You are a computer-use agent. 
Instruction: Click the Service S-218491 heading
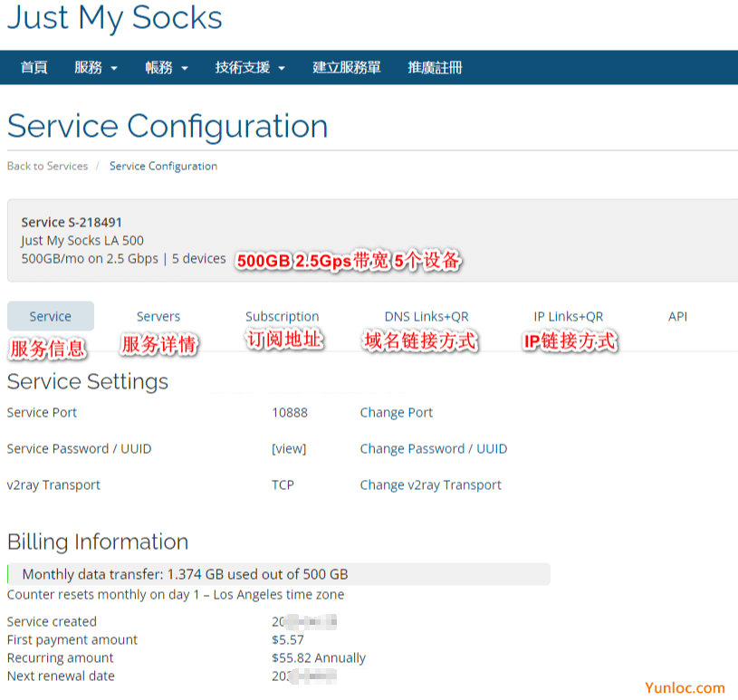point(72,222)
